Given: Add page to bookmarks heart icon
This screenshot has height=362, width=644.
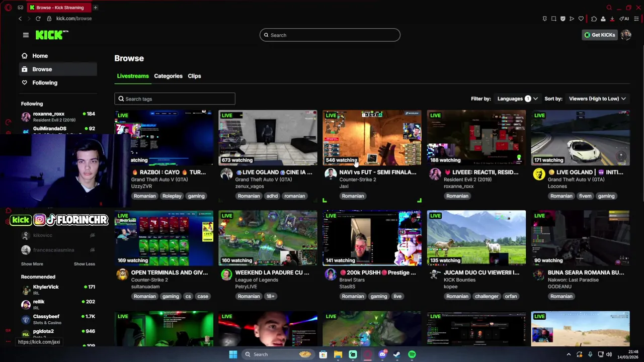Looking at the screenshot, I should click(581, 19).
